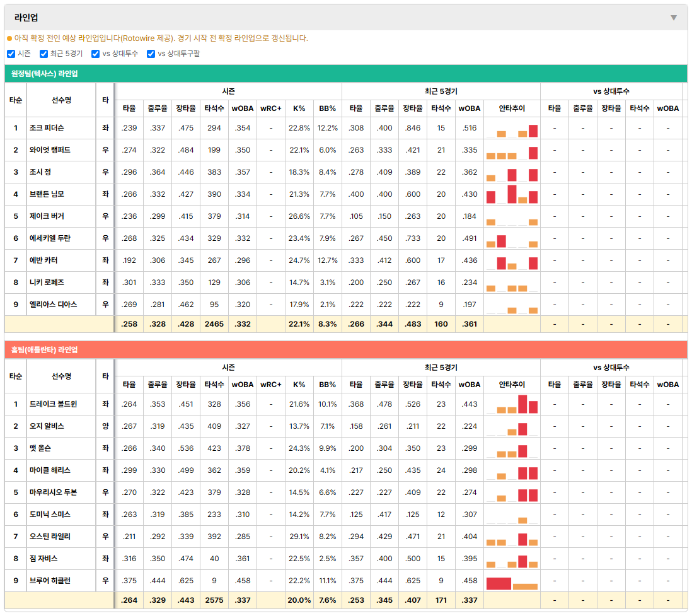Screen dimensions: 692x616
Task: Click the Rotowire lineup notice text
Action: pos(161,38)
